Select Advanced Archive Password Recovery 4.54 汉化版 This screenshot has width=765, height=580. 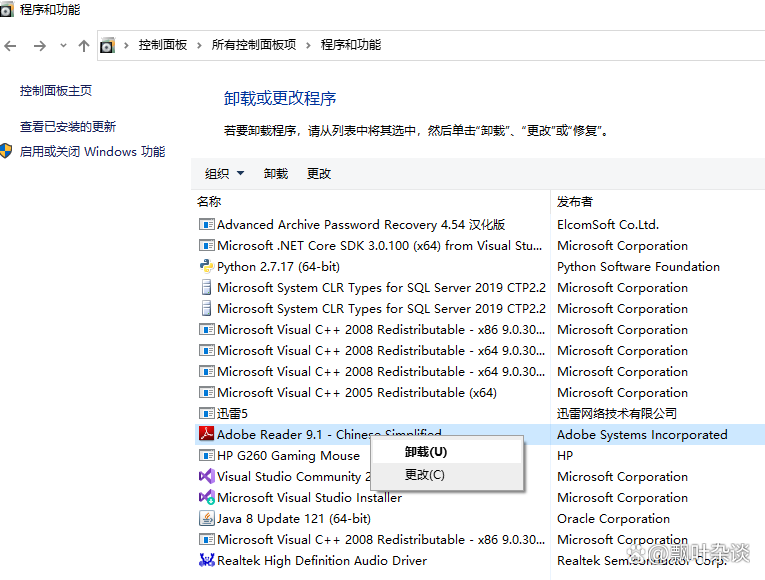(x=361, y=224)
